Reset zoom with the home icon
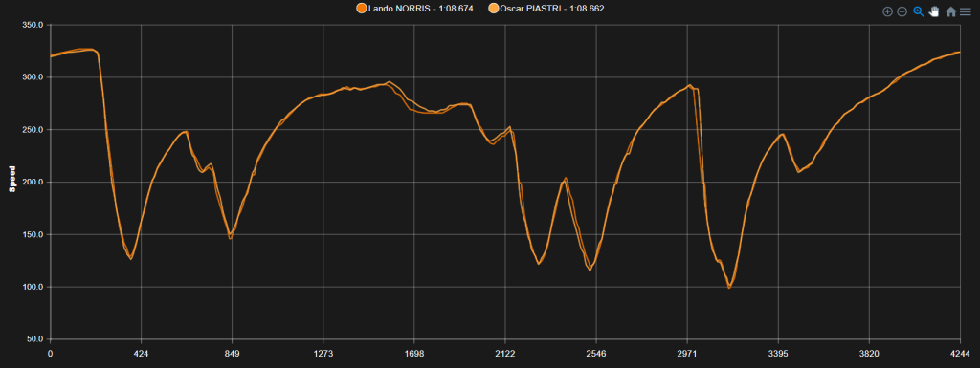The image size is (980, 368). point(950,11)
